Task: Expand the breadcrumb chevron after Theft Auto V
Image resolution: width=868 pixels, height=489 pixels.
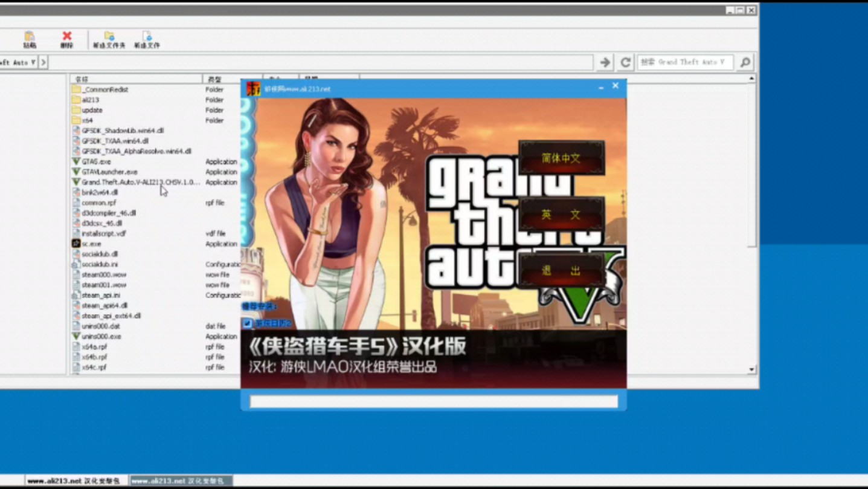Action: [43, 62]
